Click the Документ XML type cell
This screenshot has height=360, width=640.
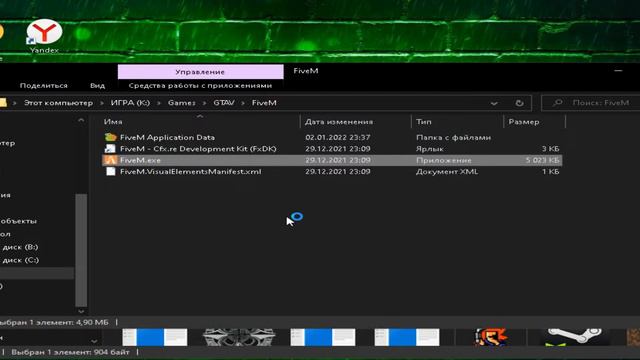tap(447, 171)
